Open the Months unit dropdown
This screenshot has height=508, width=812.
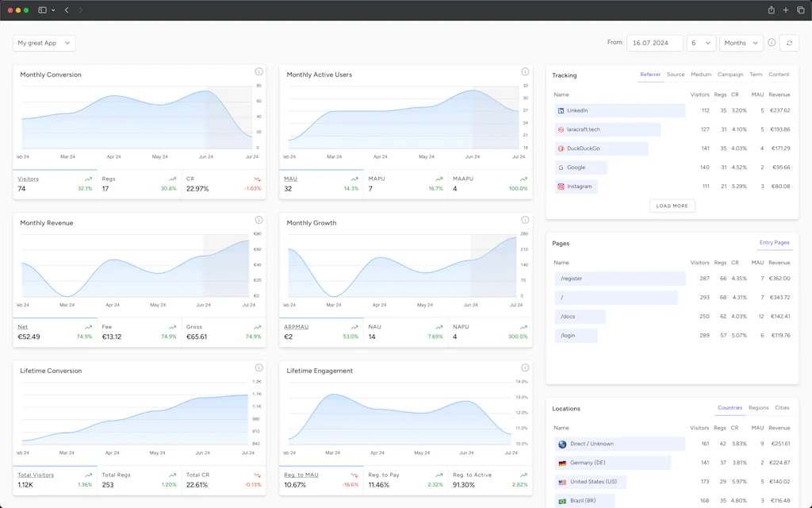[x=741, y=43]
